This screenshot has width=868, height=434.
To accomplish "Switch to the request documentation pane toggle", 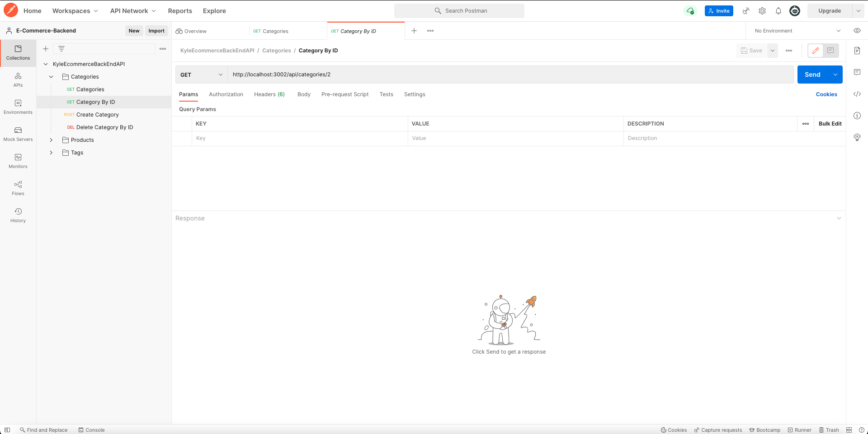I will click(x=830, y=51).
